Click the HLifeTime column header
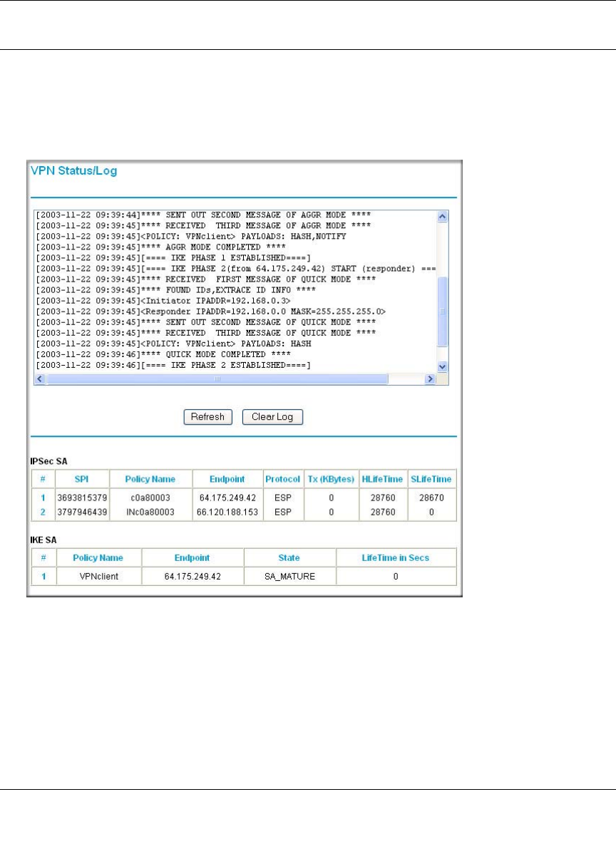The width and height of the screenshot is (616, 844). pos(382,479)
